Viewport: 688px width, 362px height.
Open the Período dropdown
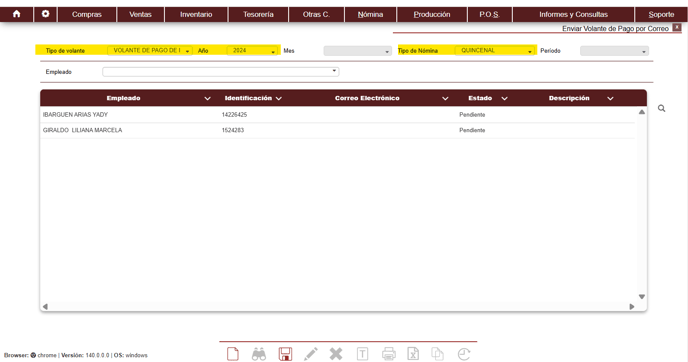coord(614,51)
